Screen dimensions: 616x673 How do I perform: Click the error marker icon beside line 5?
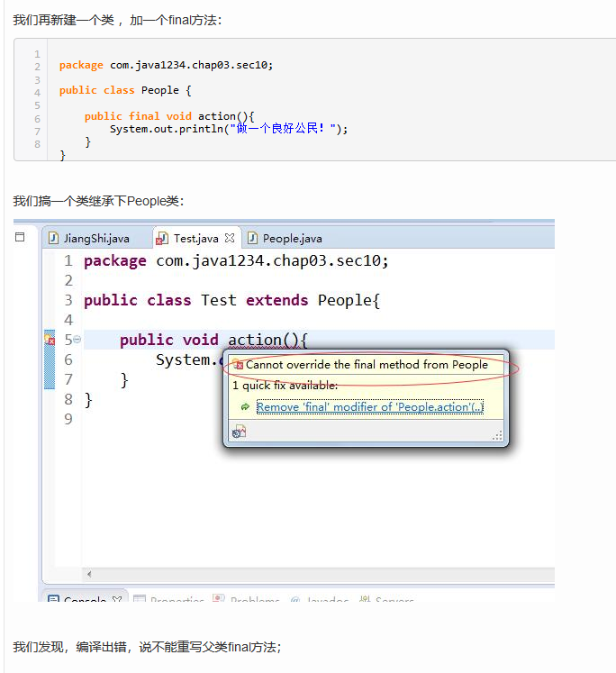click(50, 339)
